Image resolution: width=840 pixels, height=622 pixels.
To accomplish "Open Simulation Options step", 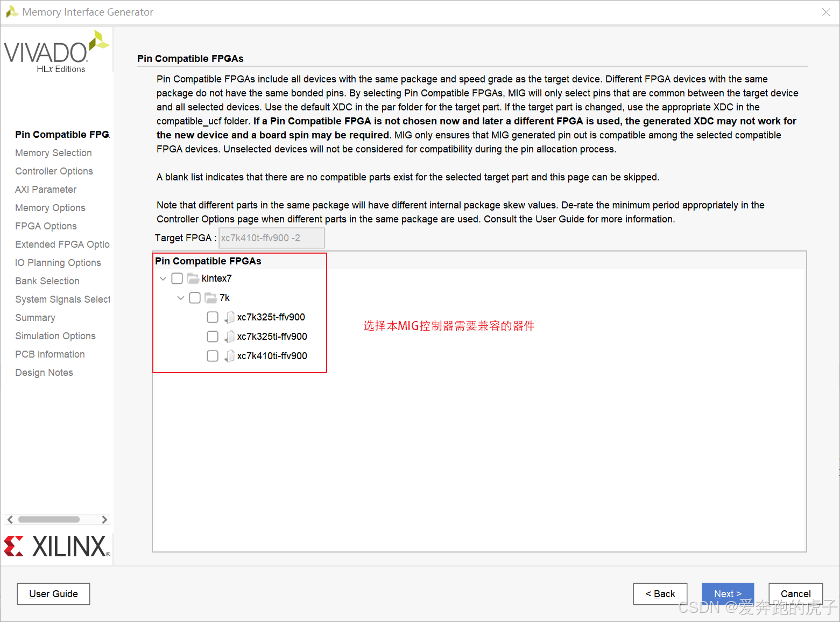I will (x=55, y=336).
